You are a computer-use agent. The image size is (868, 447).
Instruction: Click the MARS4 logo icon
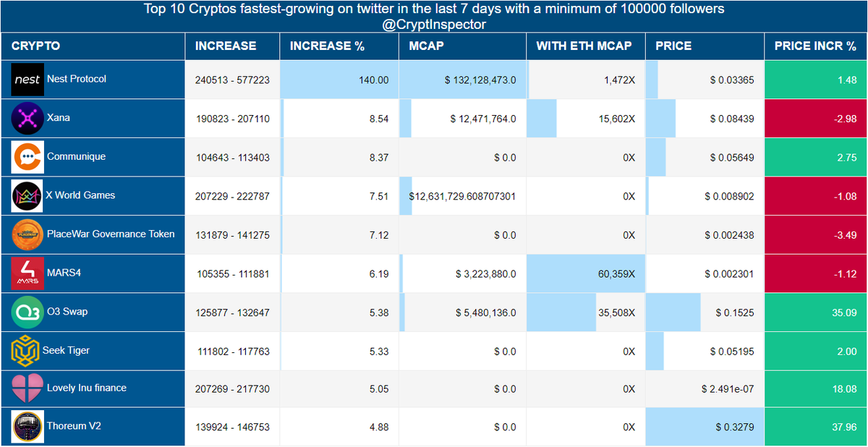click(x=27, y=273)
